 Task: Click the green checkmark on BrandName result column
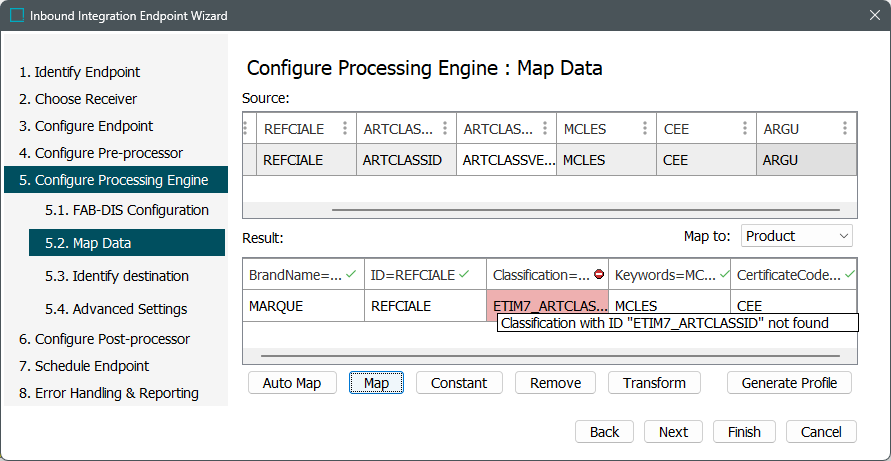[x=353, y=274]
